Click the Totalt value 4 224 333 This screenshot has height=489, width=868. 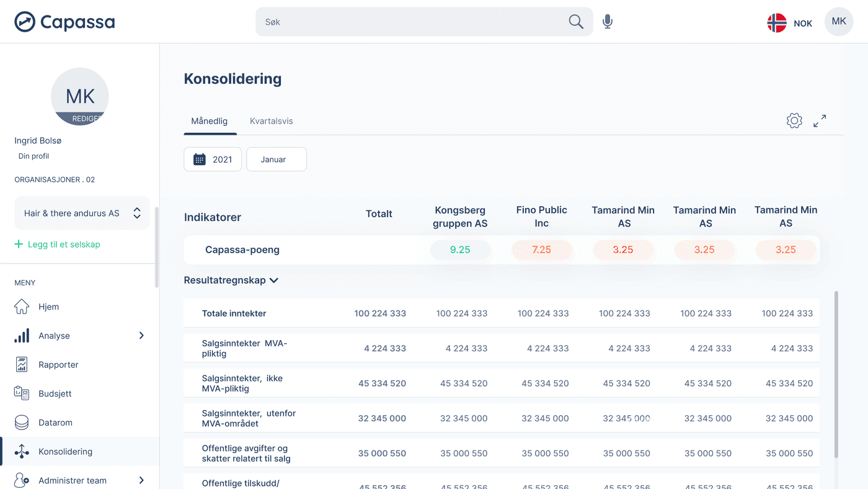[x=385, y=349]
